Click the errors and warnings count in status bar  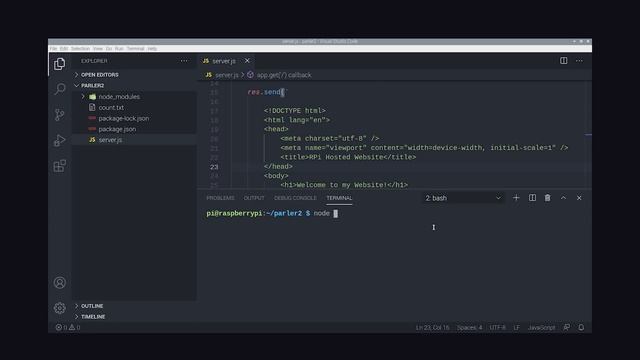pyautogui.click(x=68, y=327)
